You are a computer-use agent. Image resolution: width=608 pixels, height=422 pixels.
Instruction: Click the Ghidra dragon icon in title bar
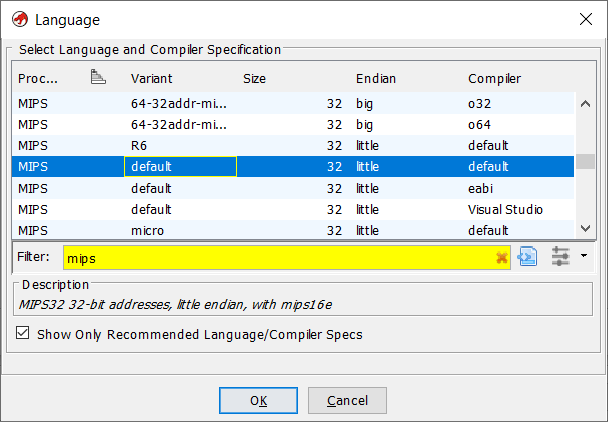coord(18,19)
